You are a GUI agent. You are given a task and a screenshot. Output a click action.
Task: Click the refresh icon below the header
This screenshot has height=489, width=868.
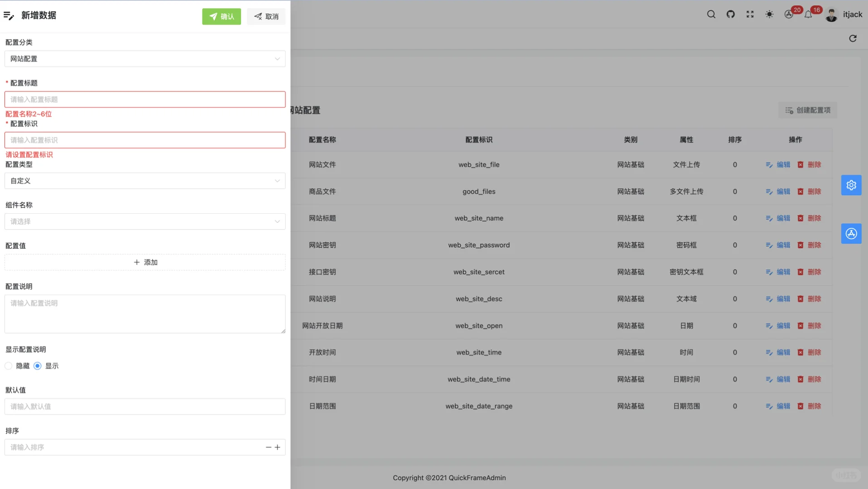(x=853, y=38)
